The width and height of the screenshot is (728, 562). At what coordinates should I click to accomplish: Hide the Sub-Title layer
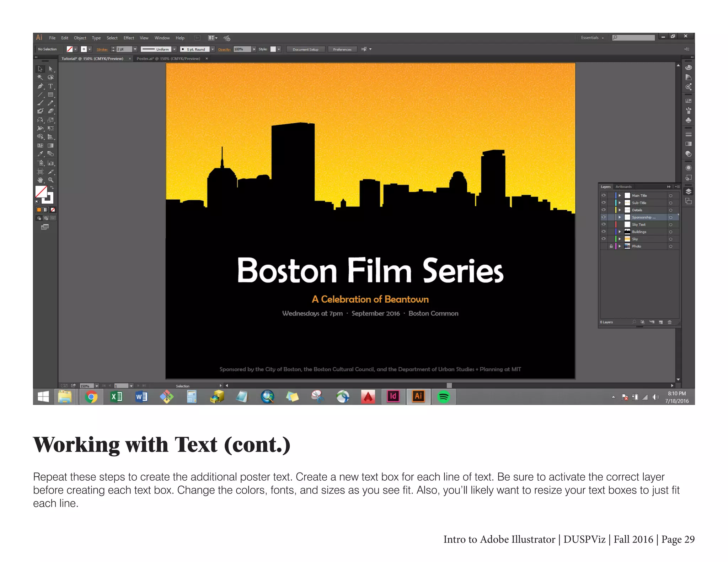click(x=604, y=202)
